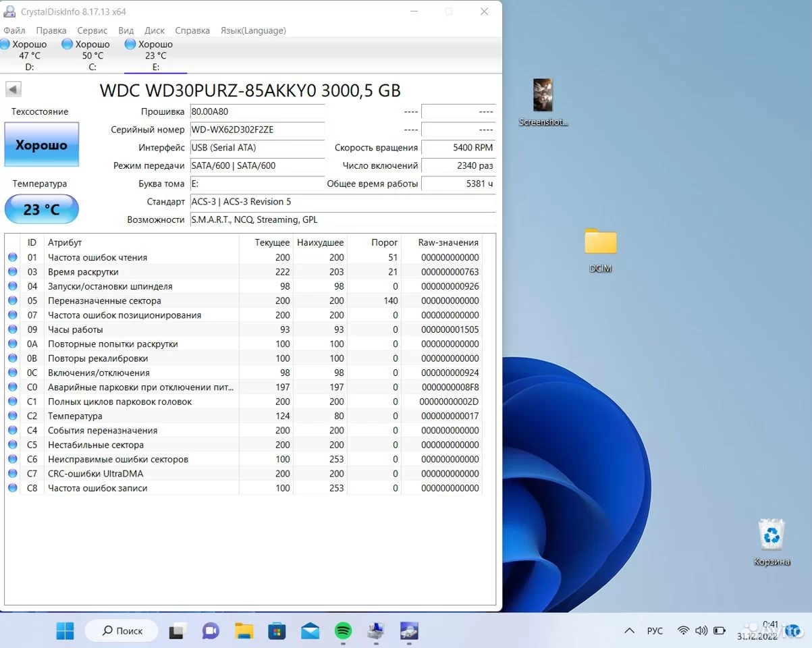Open the Файл menu
This screenshot has height=648, width=812.
click(14, 30)
